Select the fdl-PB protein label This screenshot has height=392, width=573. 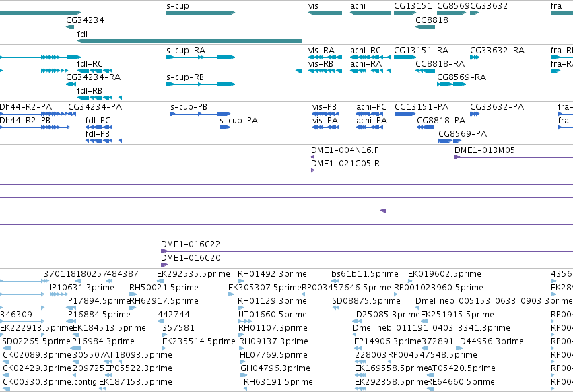click(97, 134)
